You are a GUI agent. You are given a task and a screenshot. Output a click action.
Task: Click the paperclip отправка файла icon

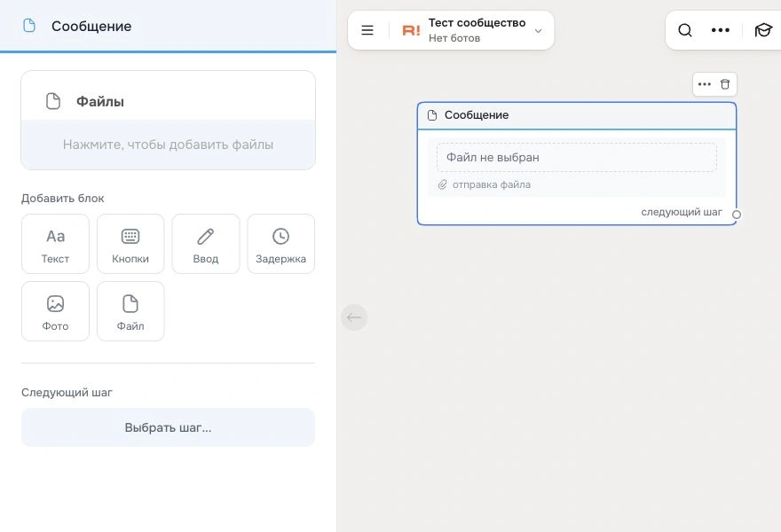tap(442, 184)
